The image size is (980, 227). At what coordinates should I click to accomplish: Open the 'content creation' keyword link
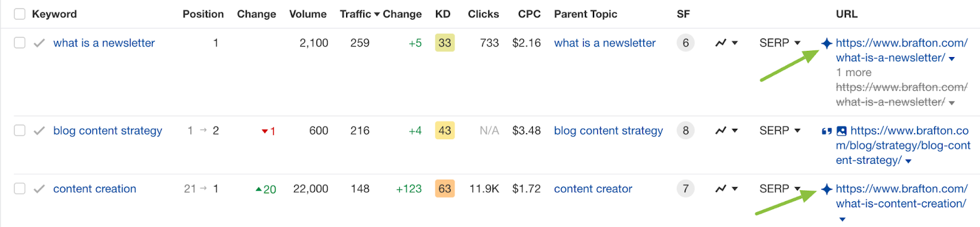pos(95,189)
